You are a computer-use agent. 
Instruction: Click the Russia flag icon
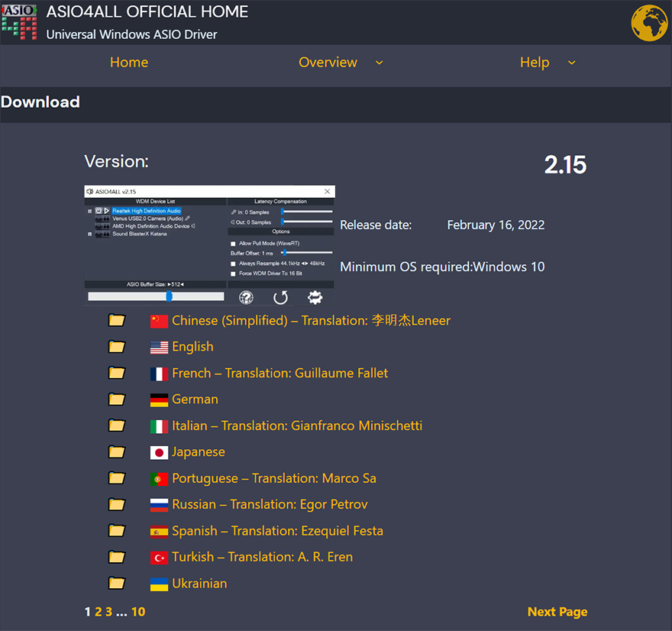tap(159, 505)
